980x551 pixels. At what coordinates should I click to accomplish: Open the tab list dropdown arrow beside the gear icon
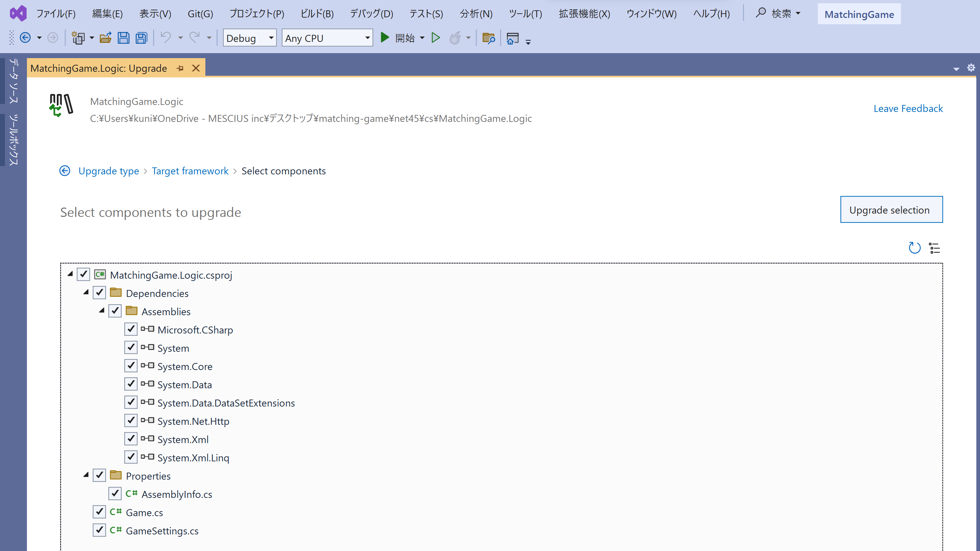(956, 69)
